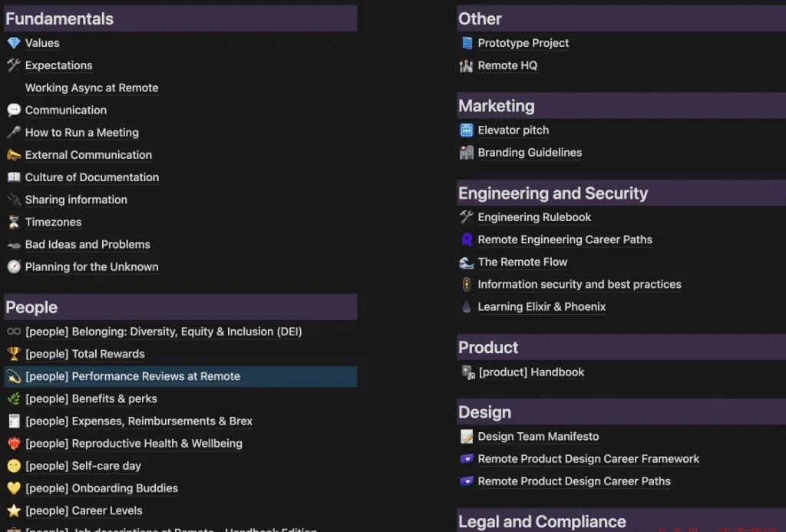Click the star icon beside Career Levels
This screenshot has width=786, height=532.
(13, 511)
